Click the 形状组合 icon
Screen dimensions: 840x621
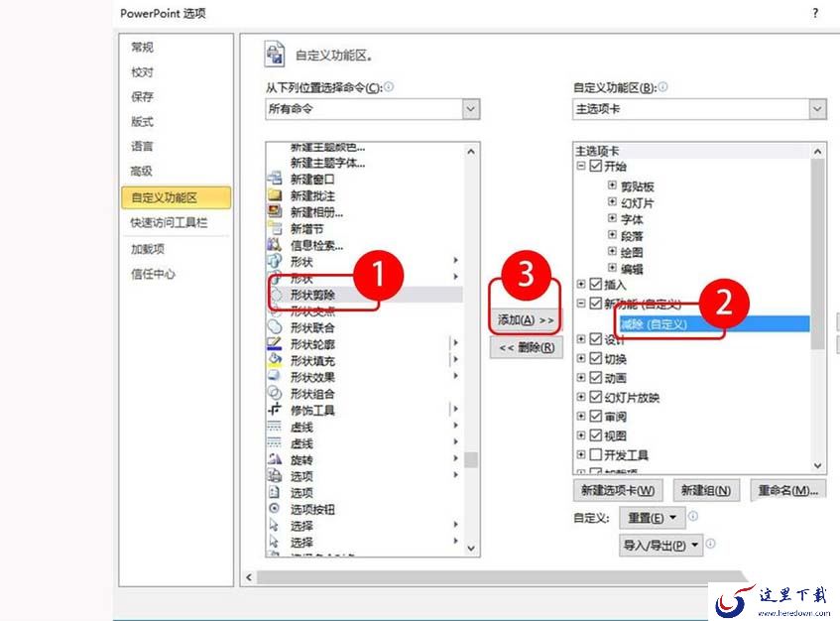coord(275,393)
